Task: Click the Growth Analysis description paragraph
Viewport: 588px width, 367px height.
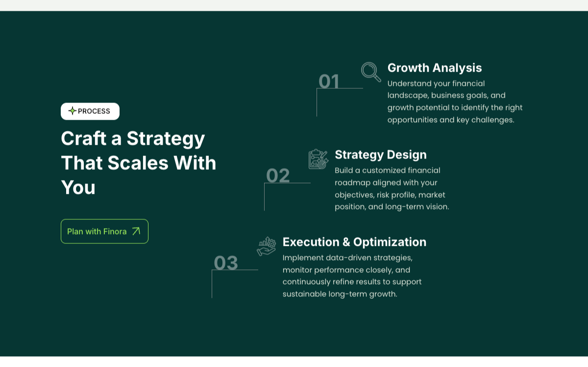Action: pyautogui.click(x=455, y=102)
